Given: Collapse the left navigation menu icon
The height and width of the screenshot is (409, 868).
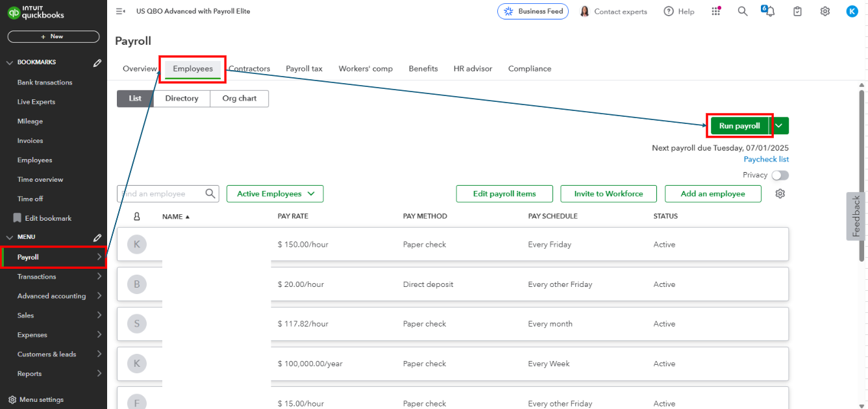Looking at the screenshot, I should click(120, 11).
